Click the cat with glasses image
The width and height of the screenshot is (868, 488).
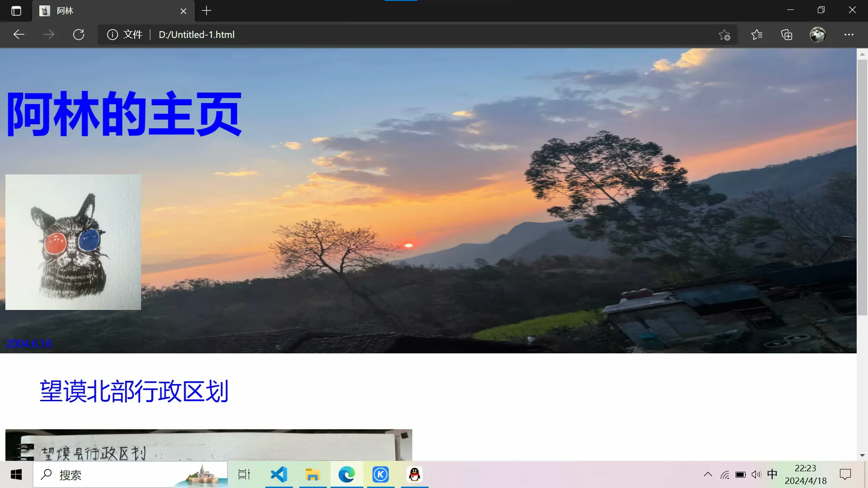coord(73,242)
